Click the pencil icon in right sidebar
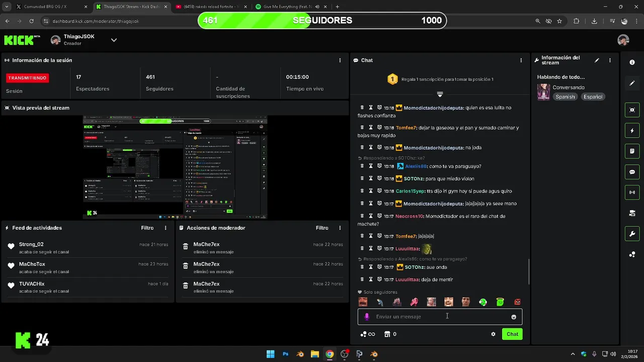Screen dimensions: 644x362 pos(632,83)
